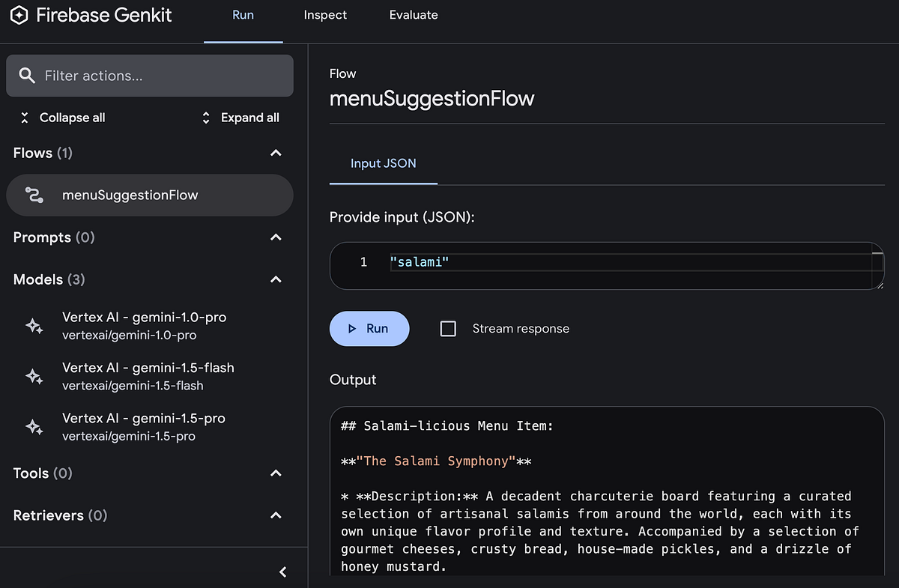Enable the Stream response checkbox
The width and height of the screenshot is (899, 588).
point(448,329)
